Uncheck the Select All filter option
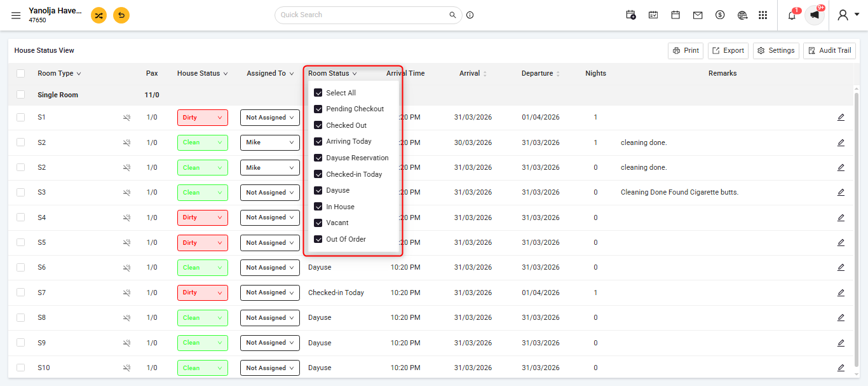 tap(318, 93)
